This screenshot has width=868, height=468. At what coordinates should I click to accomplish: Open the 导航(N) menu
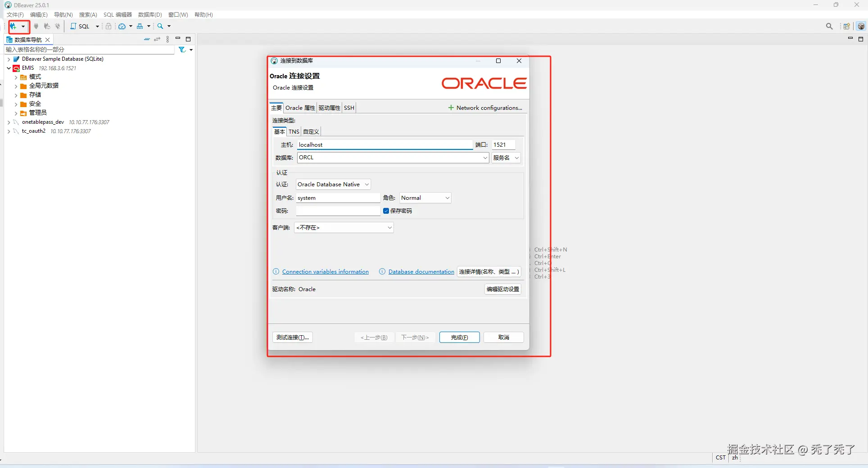63,15
